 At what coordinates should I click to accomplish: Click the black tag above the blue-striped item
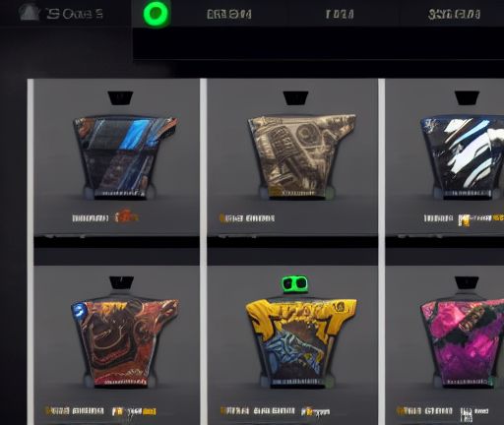120,98
